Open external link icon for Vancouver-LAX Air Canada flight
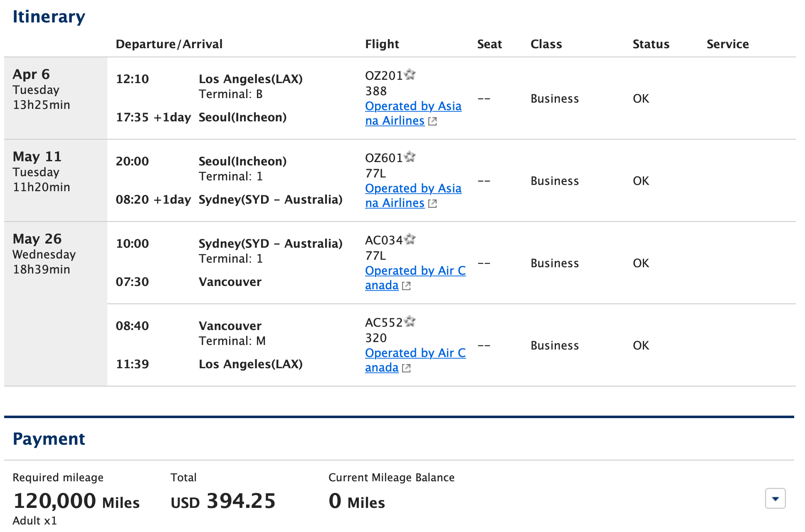 pyautogui.click(x=407, y=368)
